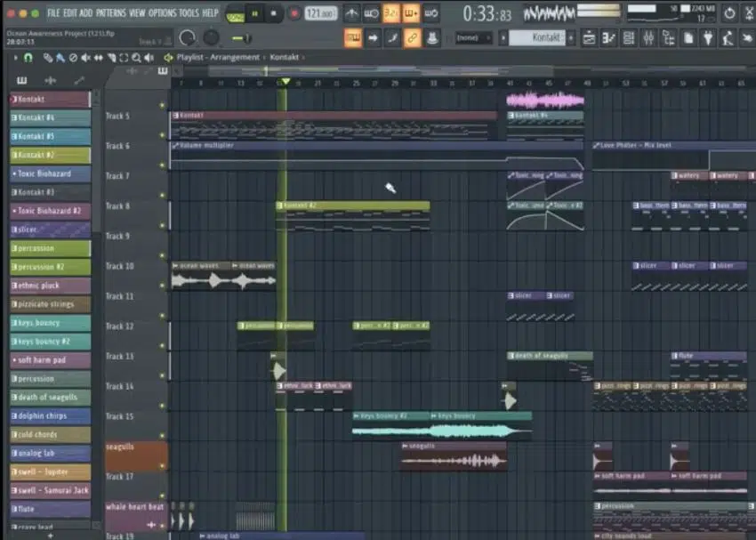Select the Paint brush tool
This screenshot has height=540, width=756.
[60, 58]
